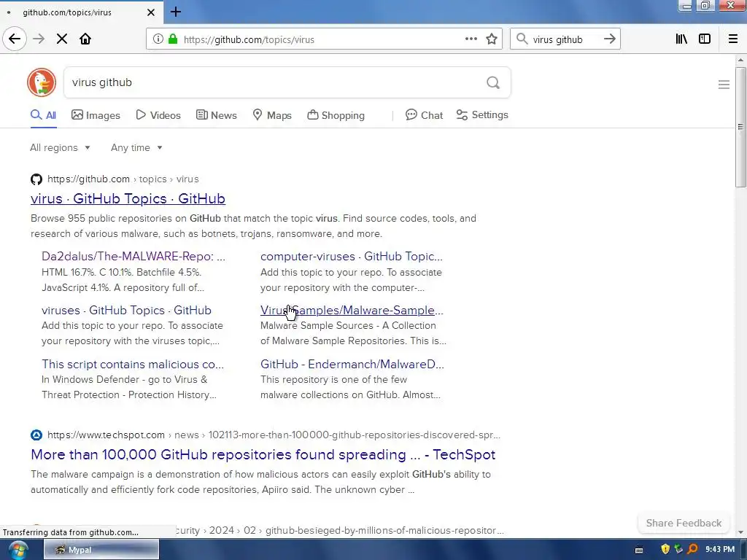
Task: Open computer-viruses GitHub Topic sitelink
Action: tap(352, 256)
